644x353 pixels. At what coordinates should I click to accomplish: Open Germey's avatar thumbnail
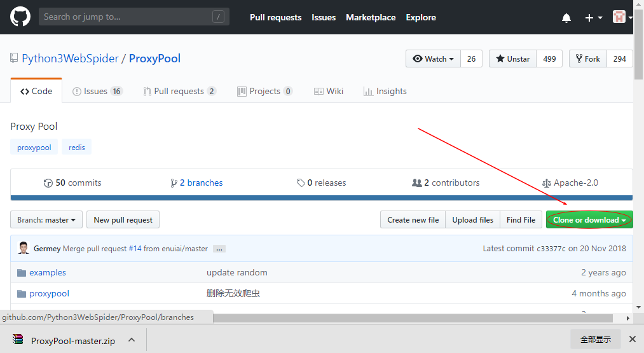point(24,248)
